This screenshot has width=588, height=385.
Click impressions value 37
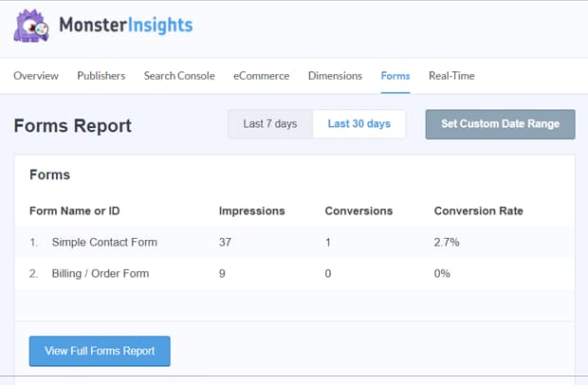click(x=225, y=242)
